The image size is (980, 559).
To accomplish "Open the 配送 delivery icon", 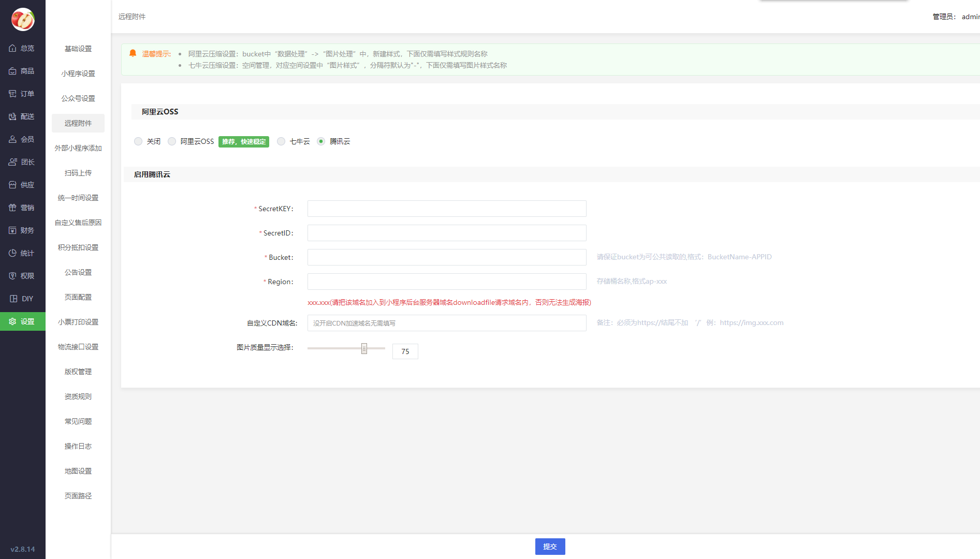I will [x=12, y=116].
